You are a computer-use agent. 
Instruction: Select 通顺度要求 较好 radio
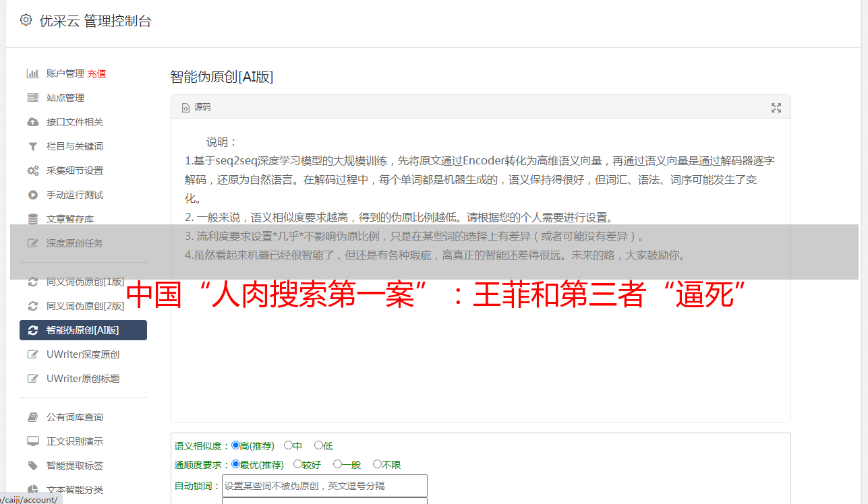[x=297, y=464]
